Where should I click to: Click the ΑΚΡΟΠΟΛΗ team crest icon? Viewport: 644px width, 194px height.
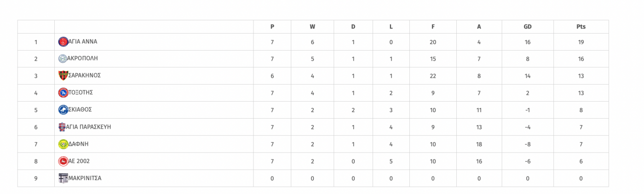pos(63,59)
